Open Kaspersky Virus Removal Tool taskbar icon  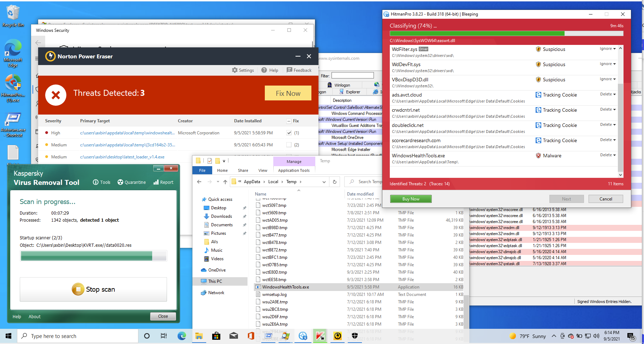pos(320,336)
